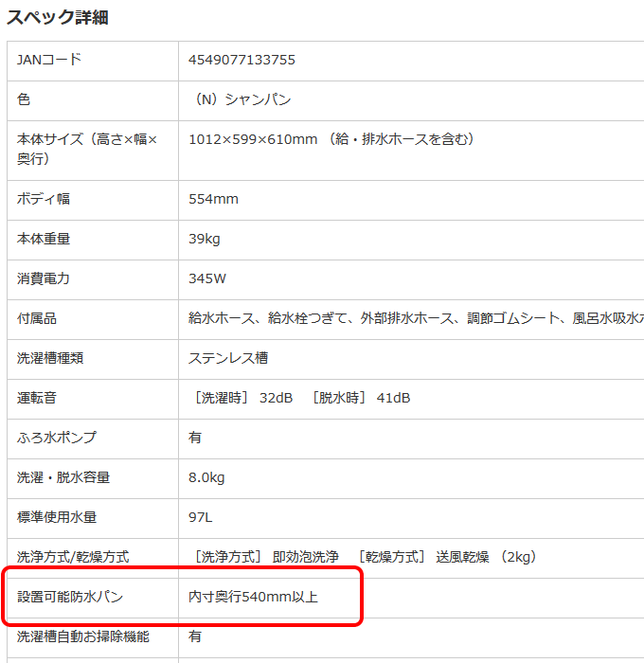Screen dimensions: 644x663
Task: Select the 8.0kg capacity value
Action: (x=206, y=477)
